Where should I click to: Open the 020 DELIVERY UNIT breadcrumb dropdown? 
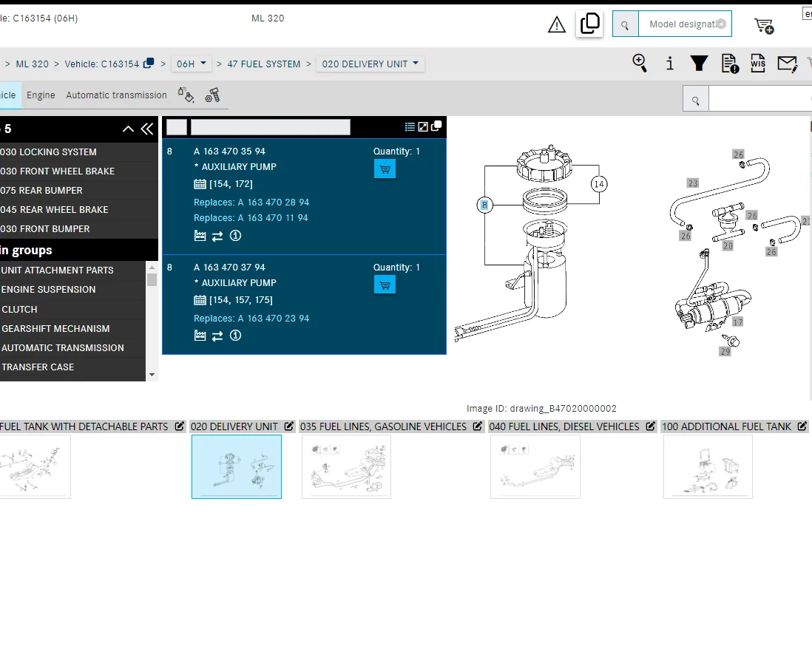click(371, 64)
